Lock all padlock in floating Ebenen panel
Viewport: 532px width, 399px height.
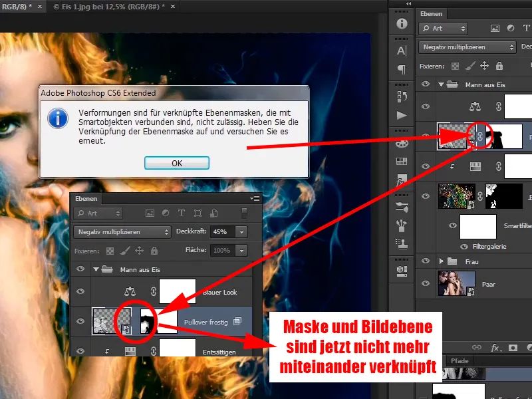154,251
